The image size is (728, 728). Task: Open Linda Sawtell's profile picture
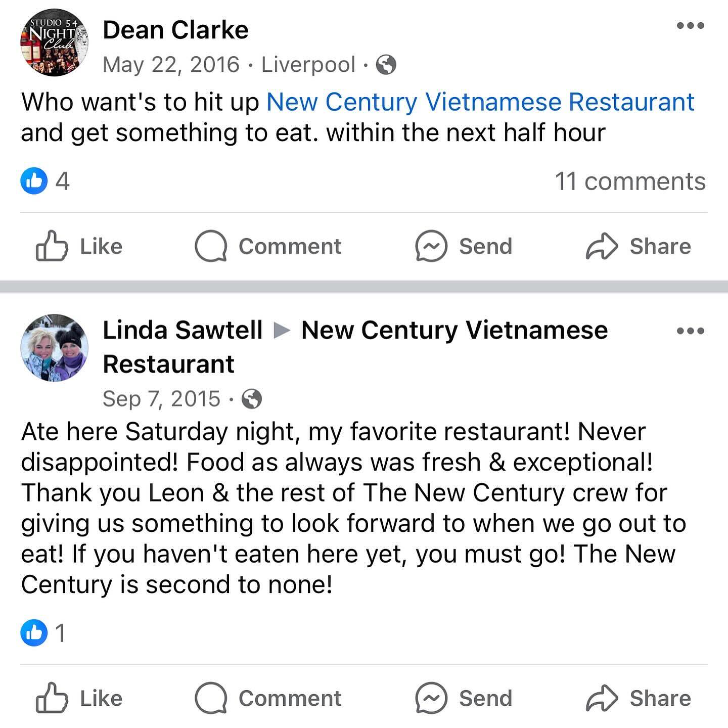pyautogui.click(x=54, y=348)
